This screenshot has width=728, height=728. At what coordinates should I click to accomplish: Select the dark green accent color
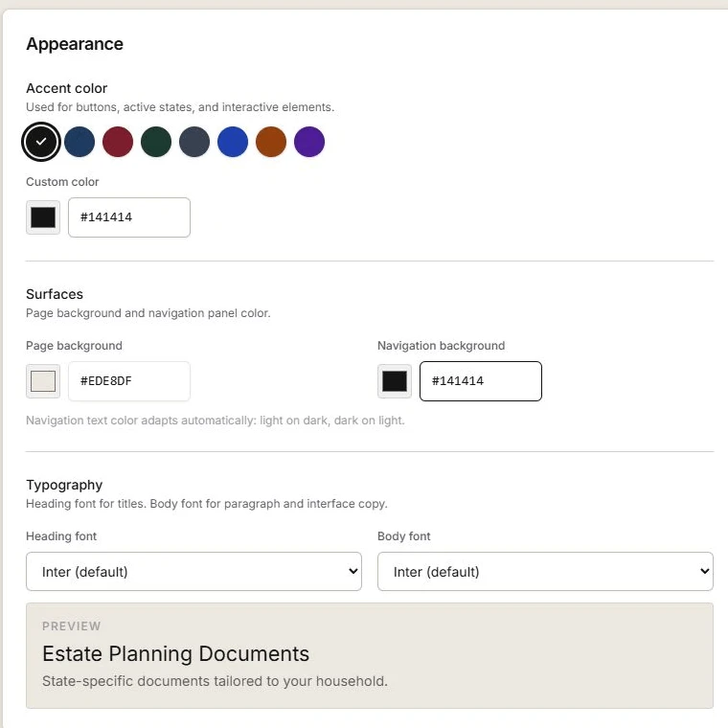tap(156, 142)
